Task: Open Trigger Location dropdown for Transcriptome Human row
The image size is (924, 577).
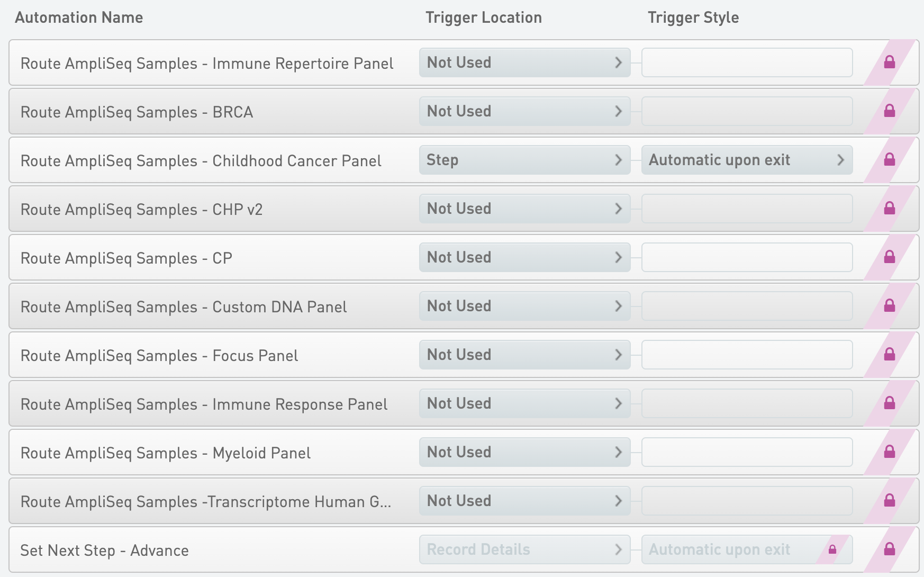Action: (x=524, y=501)
